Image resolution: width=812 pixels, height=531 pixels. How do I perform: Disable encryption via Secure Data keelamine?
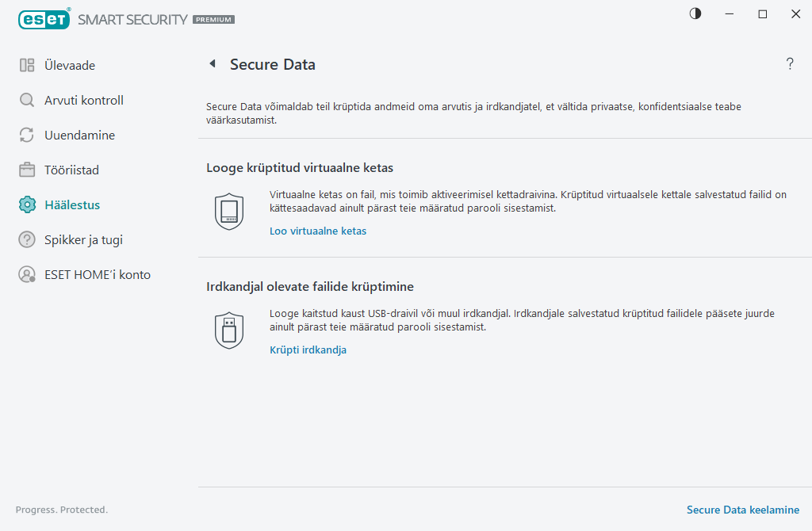point(743,510)
